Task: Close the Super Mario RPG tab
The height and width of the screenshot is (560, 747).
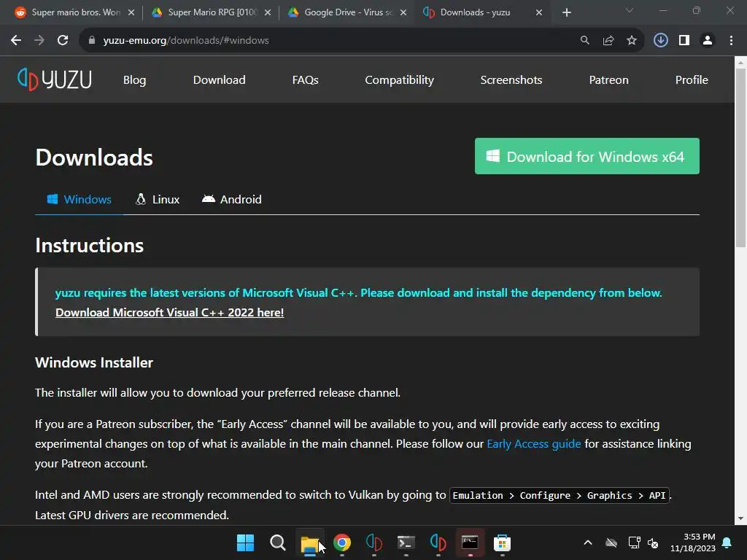Action: [x=268, y=13]
